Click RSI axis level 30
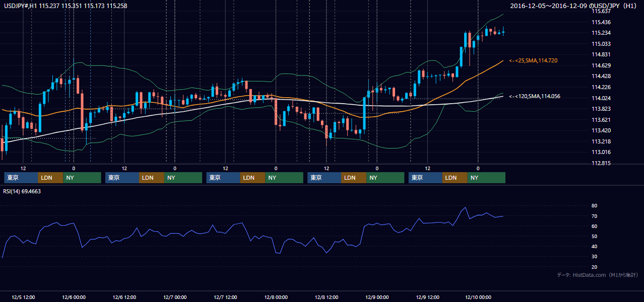Image resolution: width=644 pixels, height=302 pixels. pos(595,257)
